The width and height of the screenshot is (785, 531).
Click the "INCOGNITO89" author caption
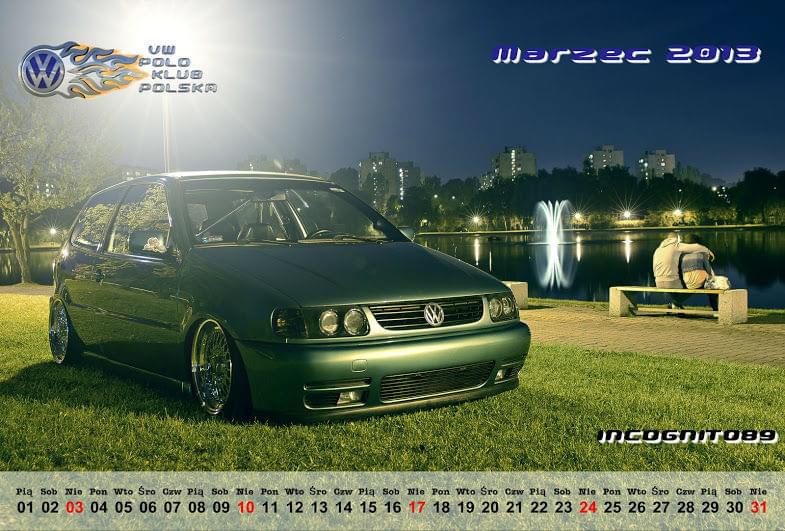tap(688, 436)
